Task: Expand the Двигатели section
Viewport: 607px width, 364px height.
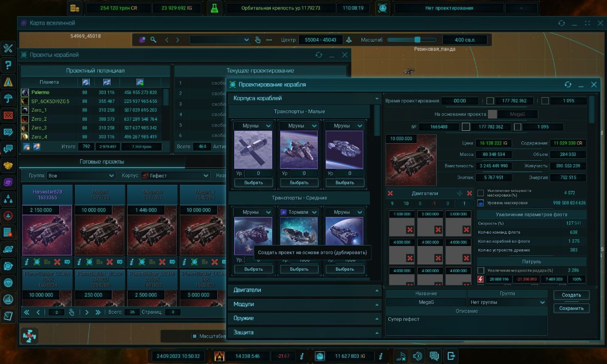Action: click(x=304, y=290)
